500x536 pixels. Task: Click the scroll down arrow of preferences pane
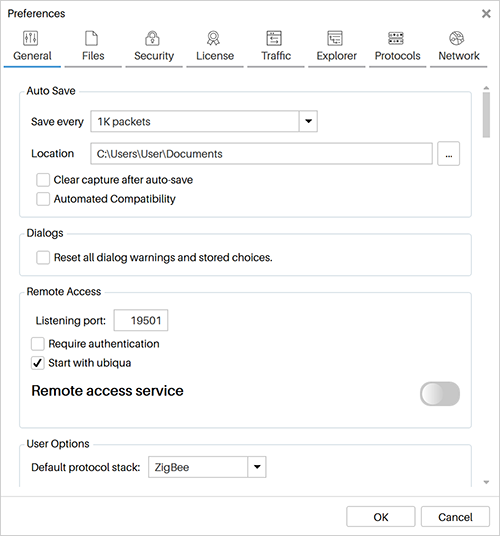(x=486, y=482)
